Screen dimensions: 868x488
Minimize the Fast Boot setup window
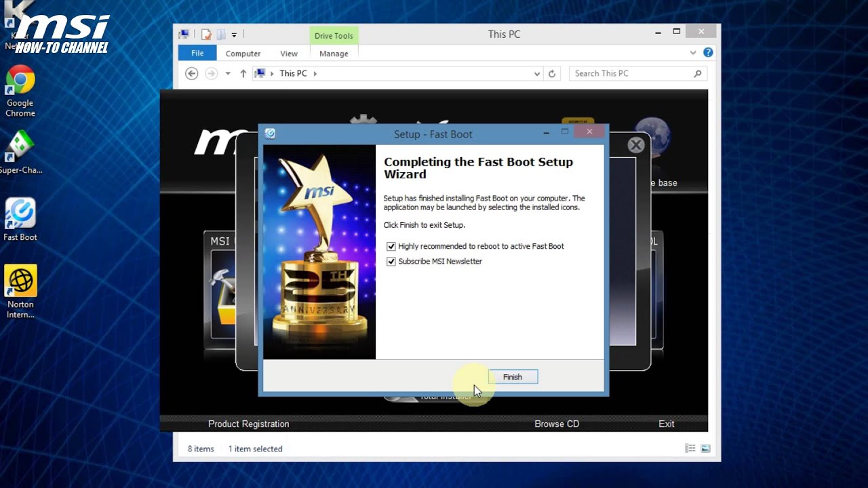[546, 133]
